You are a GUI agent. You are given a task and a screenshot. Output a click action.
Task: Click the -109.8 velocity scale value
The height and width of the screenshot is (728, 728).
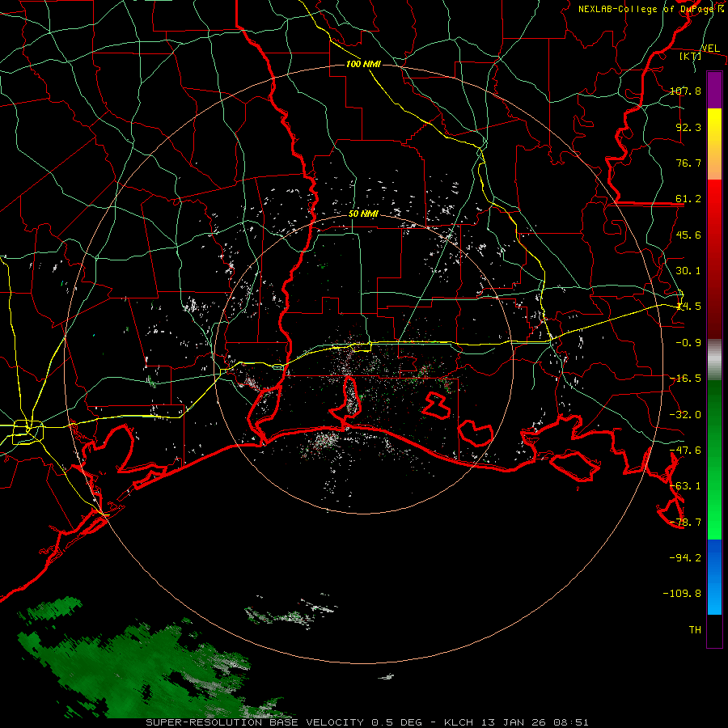coord(682,594)
